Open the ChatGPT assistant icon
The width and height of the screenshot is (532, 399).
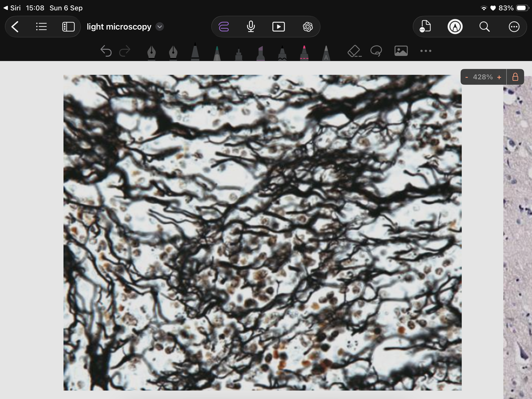308,27
